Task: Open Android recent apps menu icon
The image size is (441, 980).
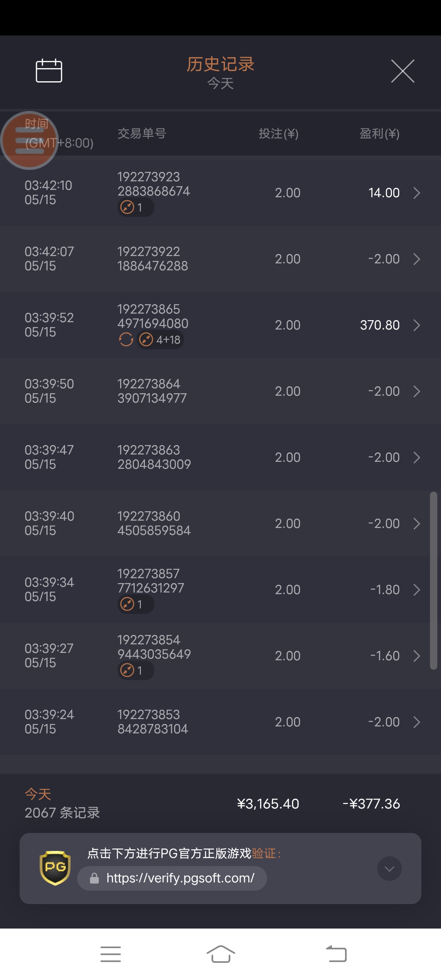Action: pyautogui.click(x=111, y=954)
